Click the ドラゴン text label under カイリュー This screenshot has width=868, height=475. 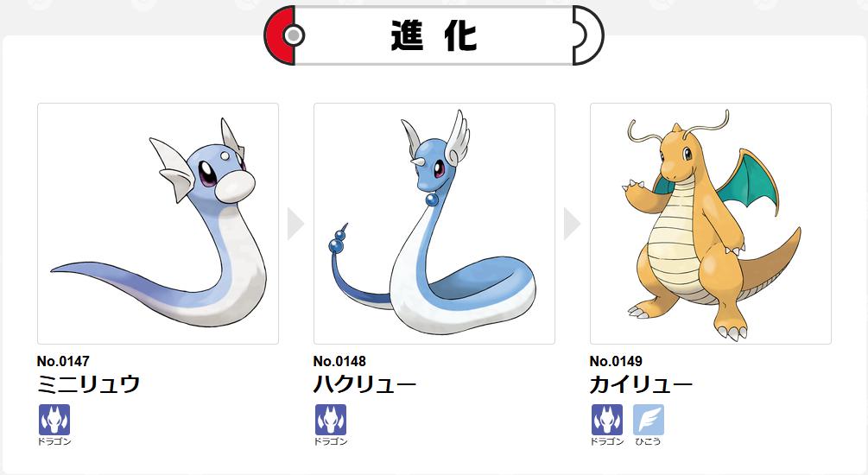[x=606, y=442]
